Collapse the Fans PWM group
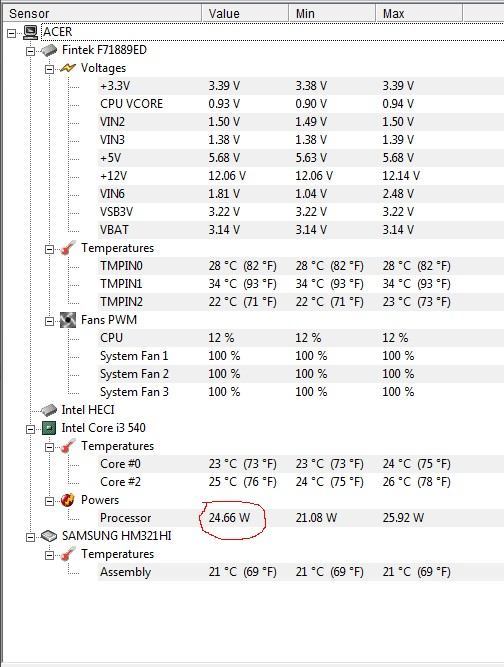The height and width of the screenshot is (667, 504). 50,321
